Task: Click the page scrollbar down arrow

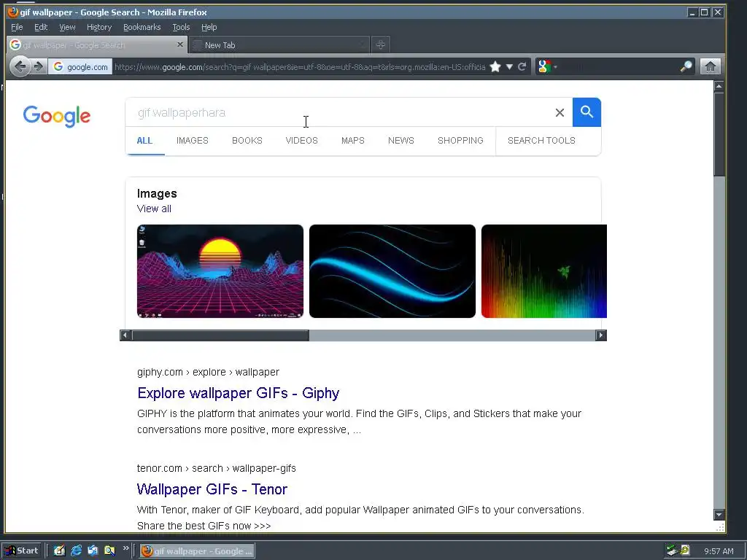Action: click(719, 514)
